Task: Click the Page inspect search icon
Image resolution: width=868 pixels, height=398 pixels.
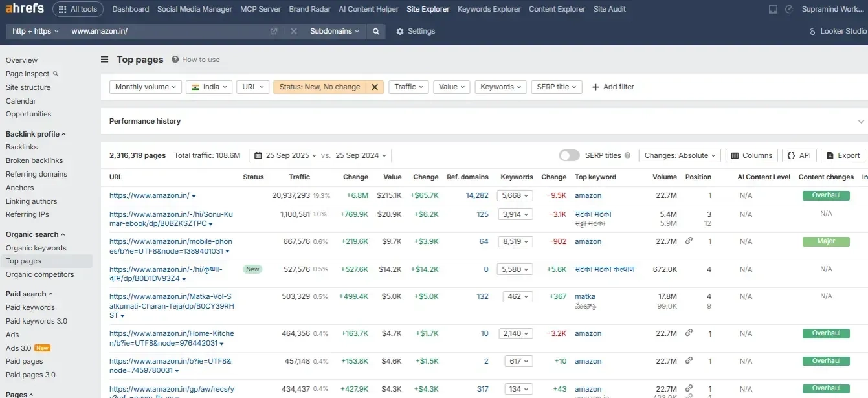Action: click(x=56, y=74)
